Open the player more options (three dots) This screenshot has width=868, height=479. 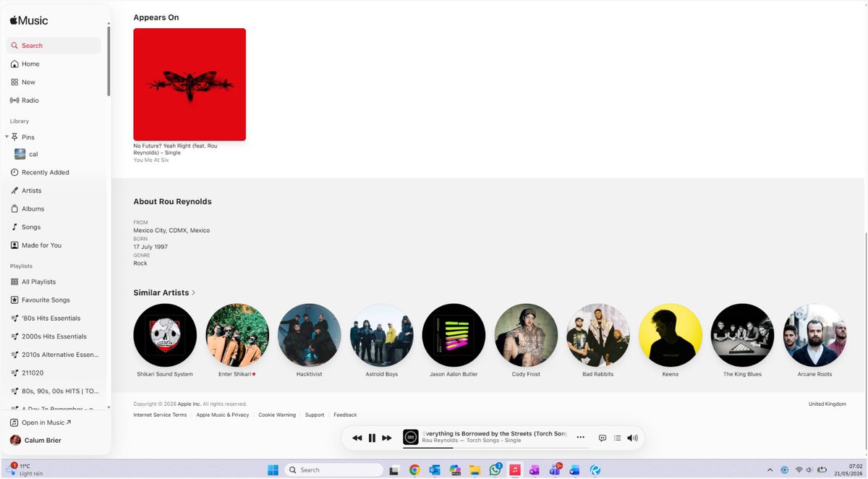pyautogui.click(x=580, y=438)
